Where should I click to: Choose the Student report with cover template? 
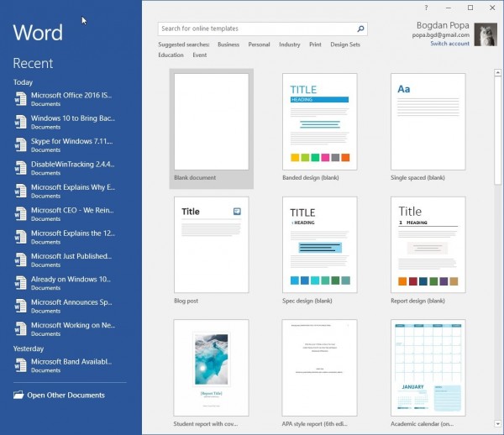(211, 374)
